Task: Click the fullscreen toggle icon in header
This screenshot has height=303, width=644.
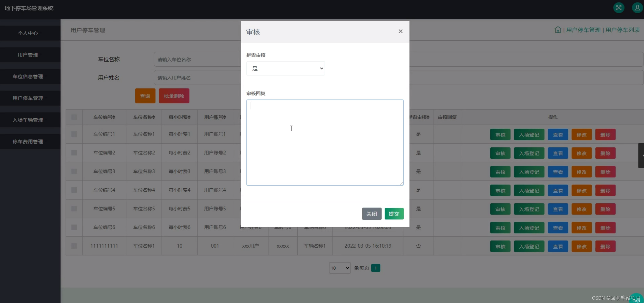Action: tap(619, 8)
